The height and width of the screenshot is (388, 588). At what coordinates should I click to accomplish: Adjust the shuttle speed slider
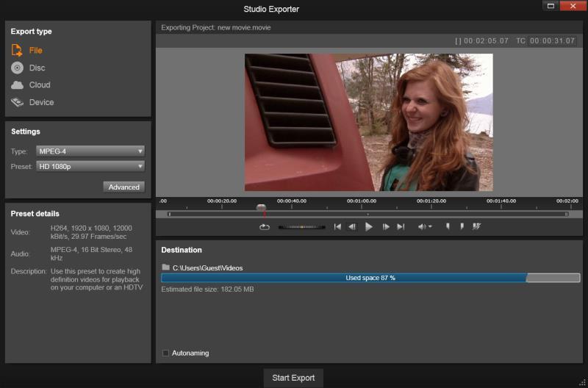pyautogui.click(x=302, y=227)
